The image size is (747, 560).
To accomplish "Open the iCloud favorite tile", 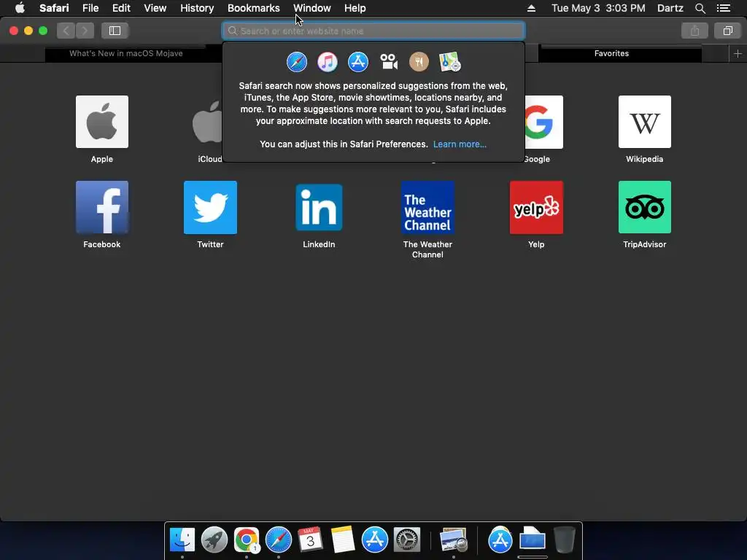I will click(x=207, y=122).
